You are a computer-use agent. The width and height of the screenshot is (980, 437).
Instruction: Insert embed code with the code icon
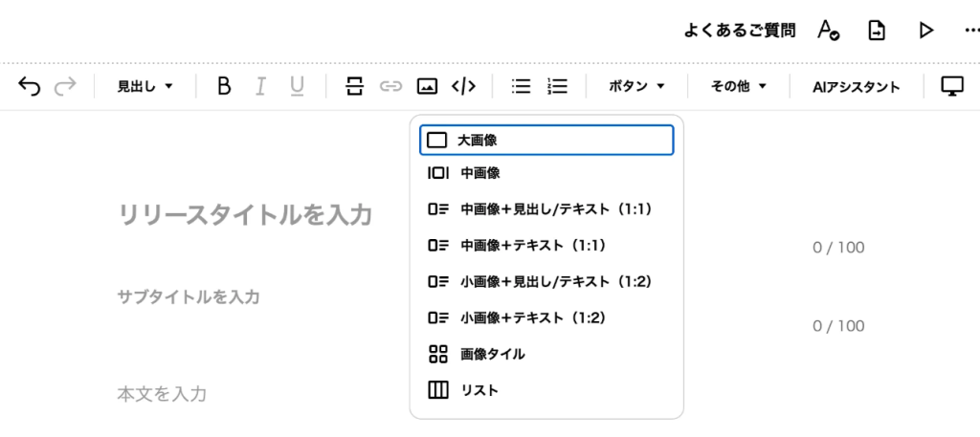[x=463, y=86]
